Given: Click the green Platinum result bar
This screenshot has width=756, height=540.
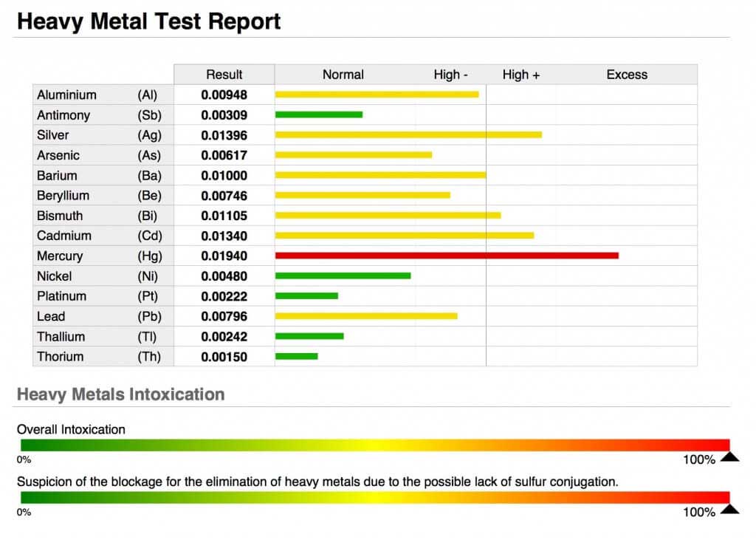Looking at the screenshot, I should [x=306, y=295].
